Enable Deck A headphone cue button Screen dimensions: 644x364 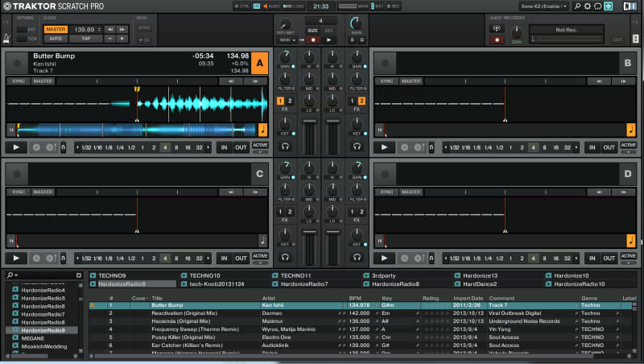(x=285, y=147)
